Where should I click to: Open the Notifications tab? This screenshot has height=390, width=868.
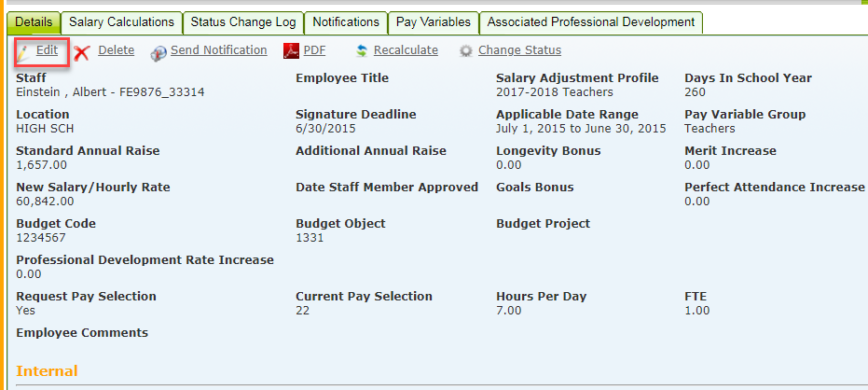click(x=346, y=22)
